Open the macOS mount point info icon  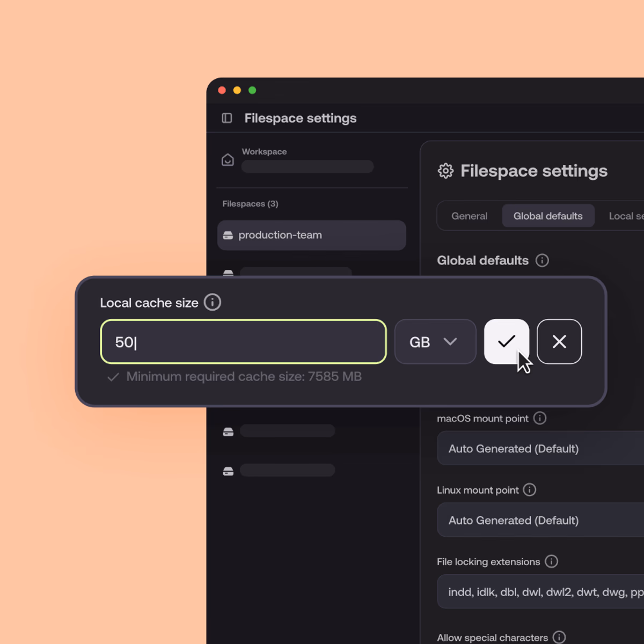pos(540,419)
